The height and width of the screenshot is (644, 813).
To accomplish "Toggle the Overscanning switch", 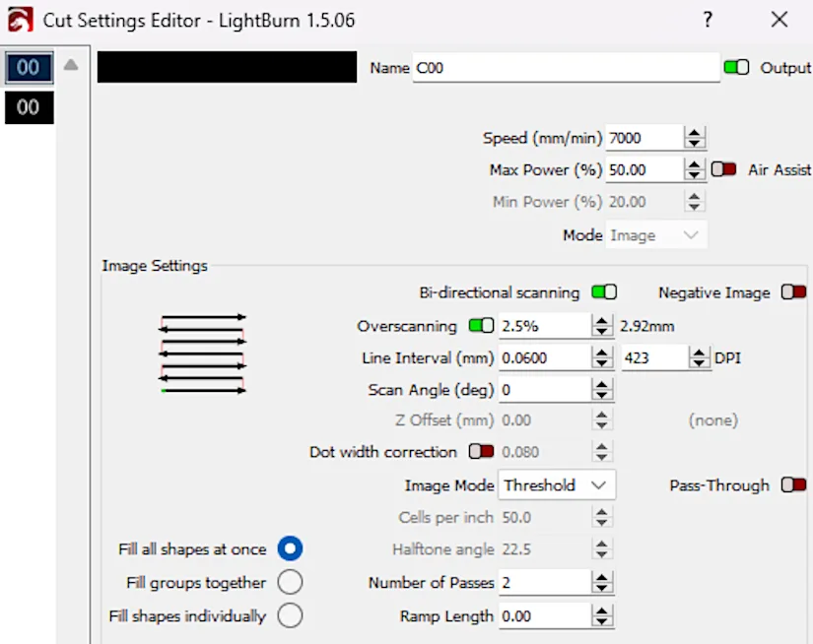I will pyautogui.click(x=481, y=325).
